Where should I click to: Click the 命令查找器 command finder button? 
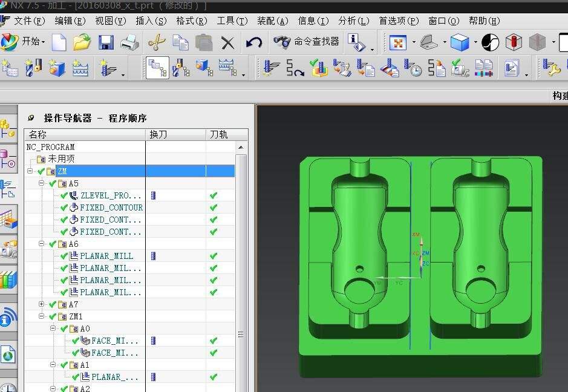point(307,42)
